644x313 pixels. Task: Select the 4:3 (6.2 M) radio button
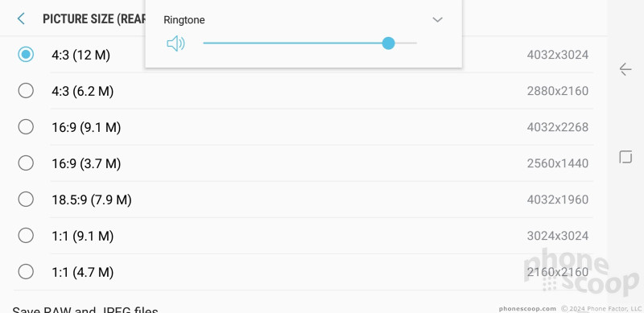(x=26, y=90)
